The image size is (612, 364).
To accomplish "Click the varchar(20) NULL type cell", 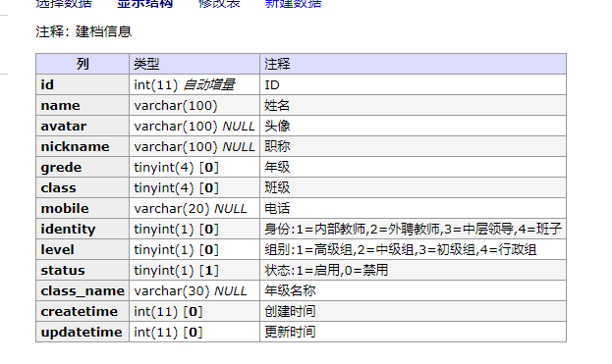I will 195,209.
